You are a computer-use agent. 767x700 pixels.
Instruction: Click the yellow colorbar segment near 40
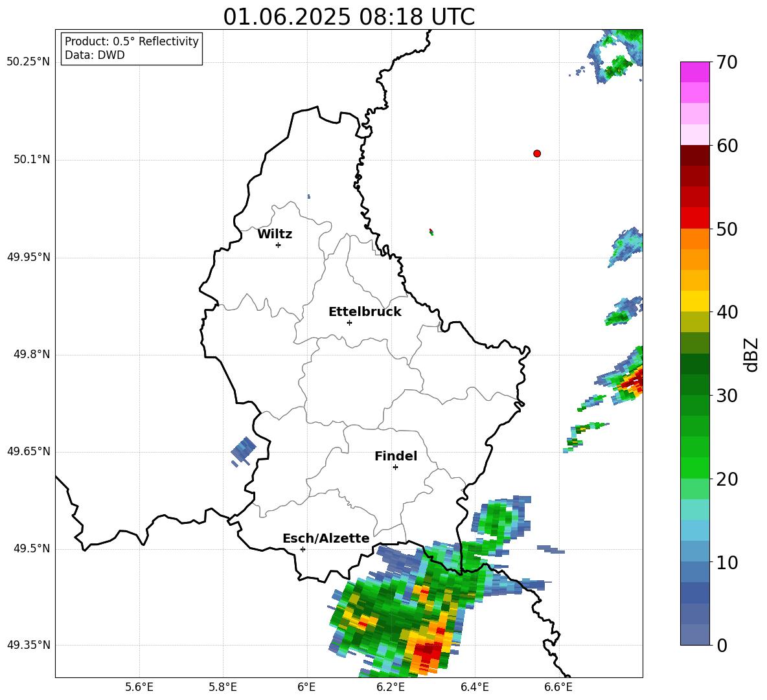(x=694, y=301)
